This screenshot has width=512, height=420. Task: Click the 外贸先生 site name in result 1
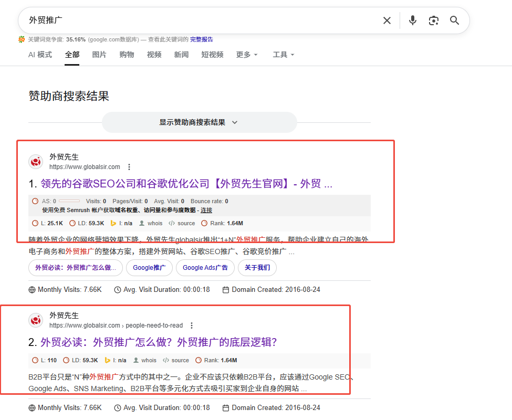64,157
